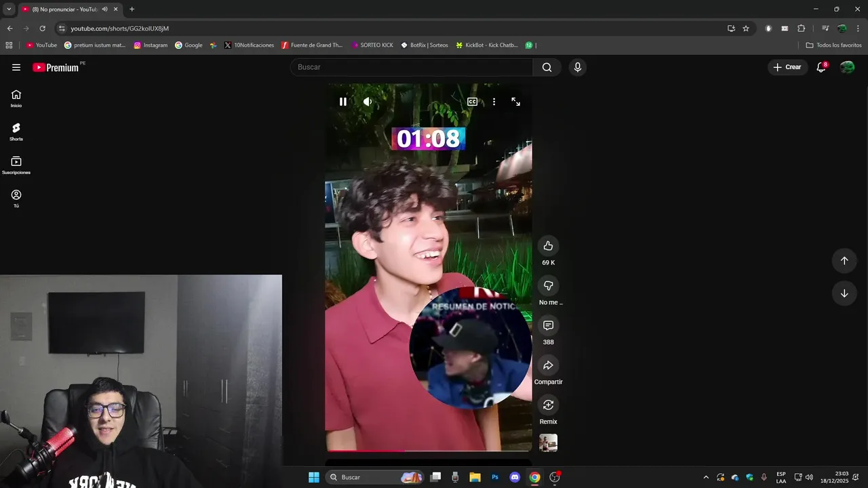Open the apps grid in bookmarks bar
This screenshot has width=868, height=488.
pyautogui.click(x=9, y=45)
